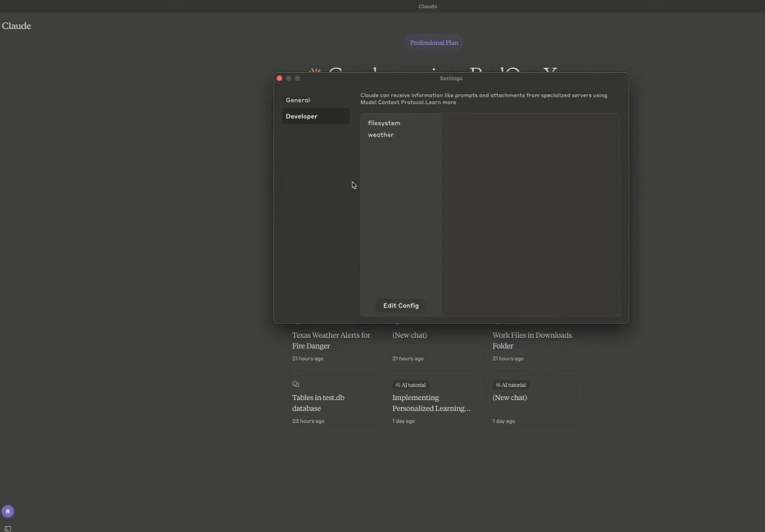This screenshot has width=765, height=532.
Task: Select the Developer settings tab
Action: 301,116
